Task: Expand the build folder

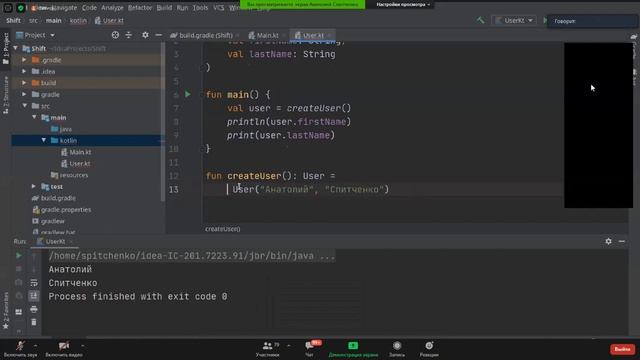Action: pos(24,83)
